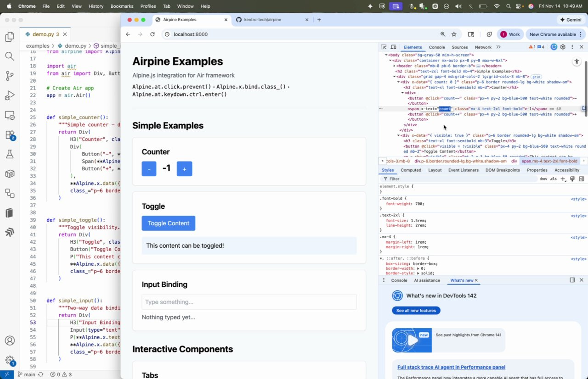Switch to the Console tab in DevTools

coord(437,47)
